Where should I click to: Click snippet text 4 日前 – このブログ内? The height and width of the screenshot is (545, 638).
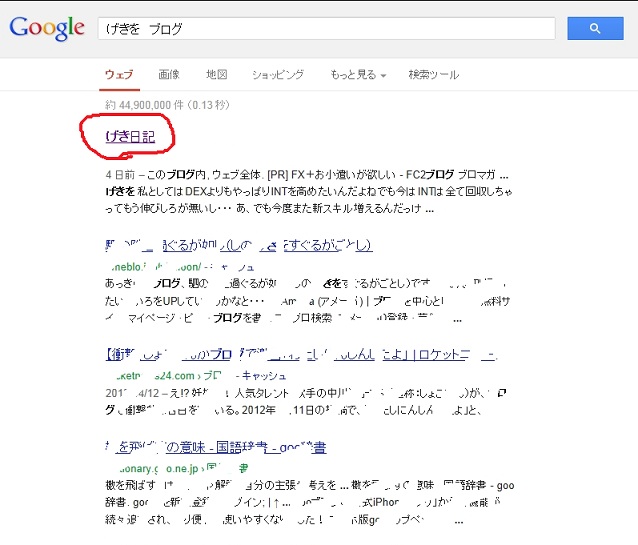click(x=155, y=175)
